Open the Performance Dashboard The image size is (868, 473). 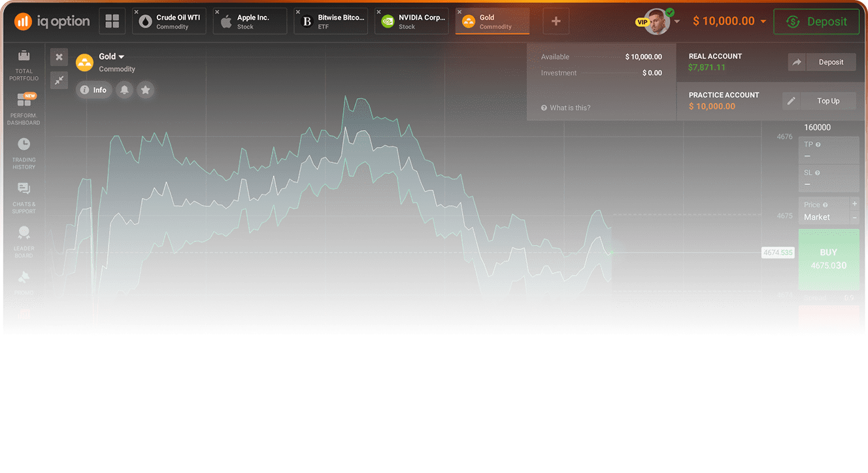coord(24,105)
